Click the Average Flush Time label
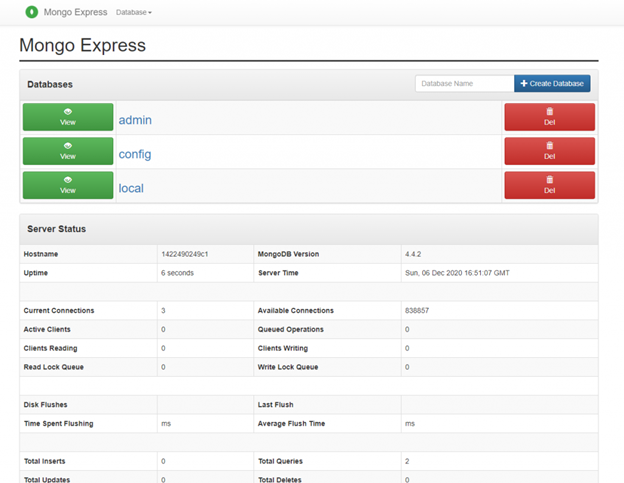624x483 pixels. click(291, 423)
